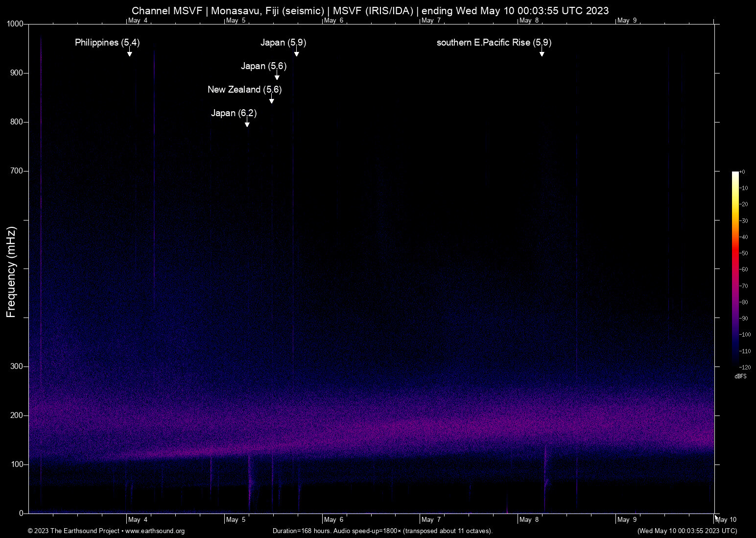The height and width of the screenshot is (538, 756).
Task: Click the +0 value on the color scale
Action: (x=742, y=172)
